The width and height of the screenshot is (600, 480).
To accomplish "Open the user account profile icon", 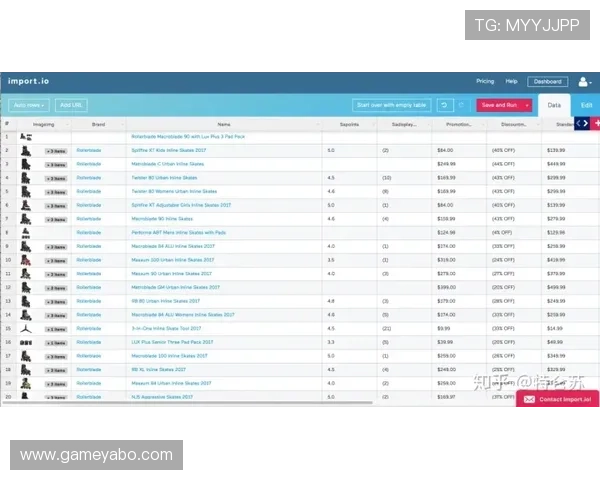I will click(x=584, y=81).
